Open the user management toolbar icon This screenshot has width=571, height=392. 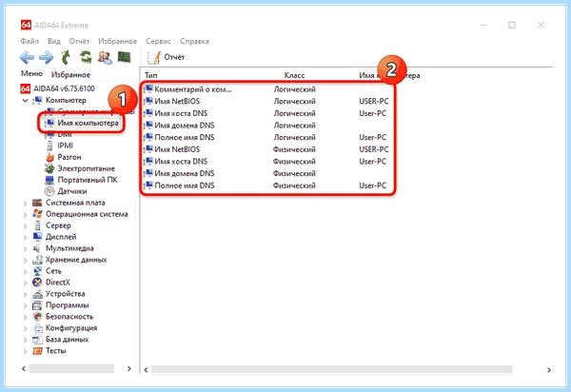point(106,57)
